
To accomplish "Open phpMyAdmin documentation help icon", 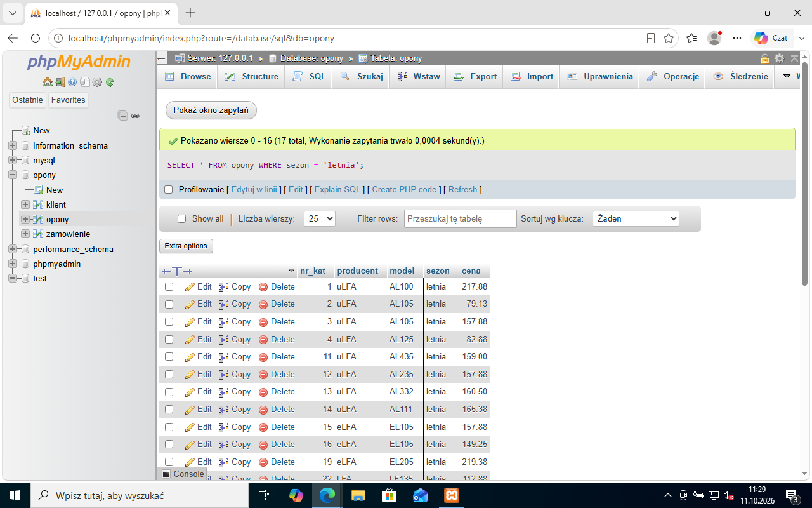I will click(72, 82).
